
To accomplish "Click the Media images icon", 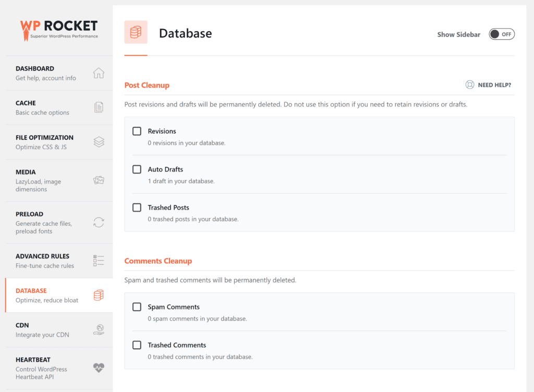I will click(99, 180).
